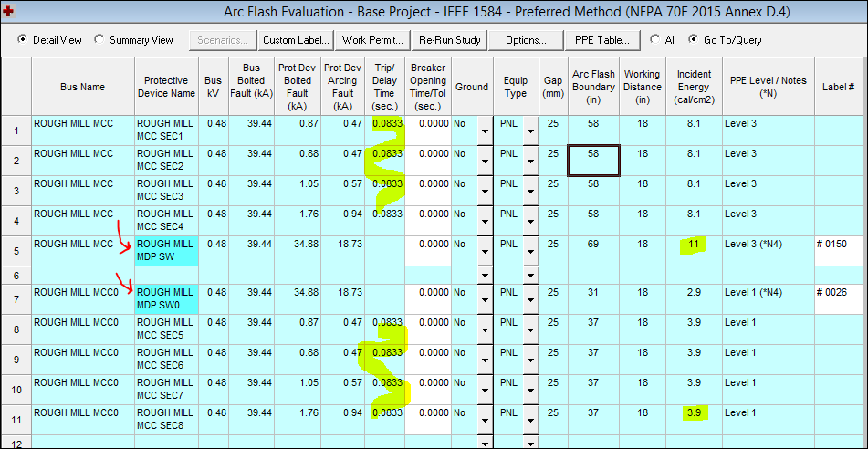Expand Equip Type dropdown in row 1

[529, 132]
